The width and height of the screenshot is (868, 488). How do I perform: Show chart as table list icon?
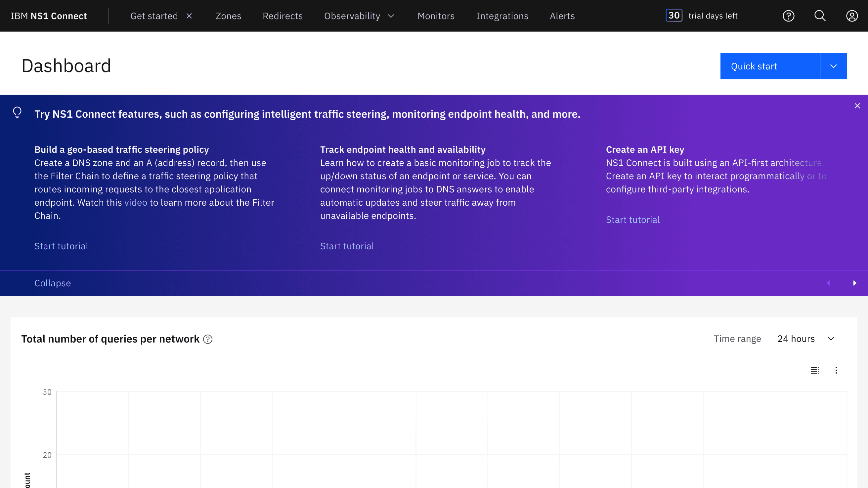tap(815, 370)
